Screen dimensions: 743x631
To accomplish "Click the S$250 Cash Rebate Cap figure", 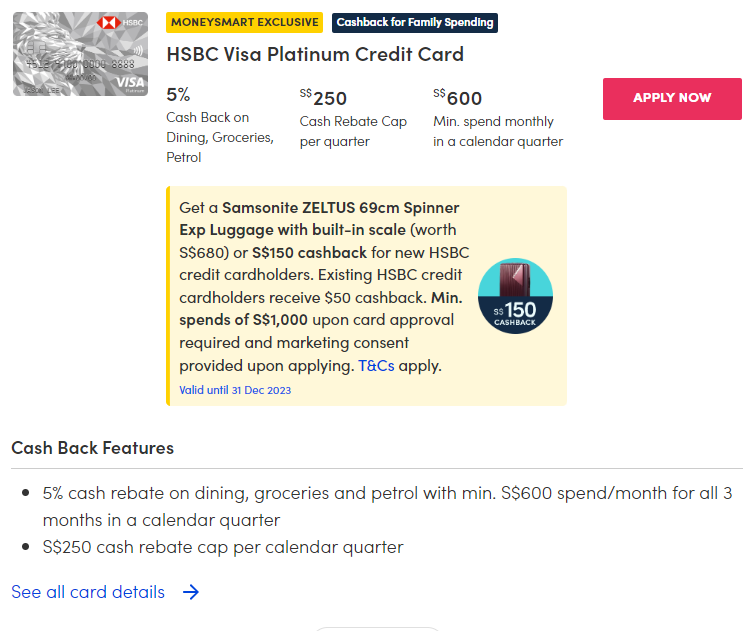I will click(x=323, y=97).
